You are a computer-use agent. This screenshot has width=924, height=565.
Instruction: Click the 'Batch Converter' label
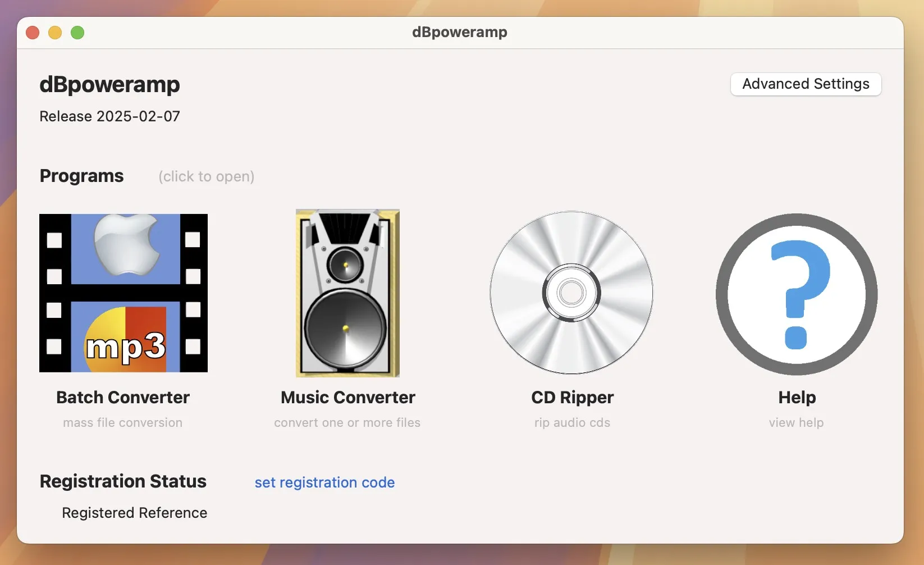[123, 397]
